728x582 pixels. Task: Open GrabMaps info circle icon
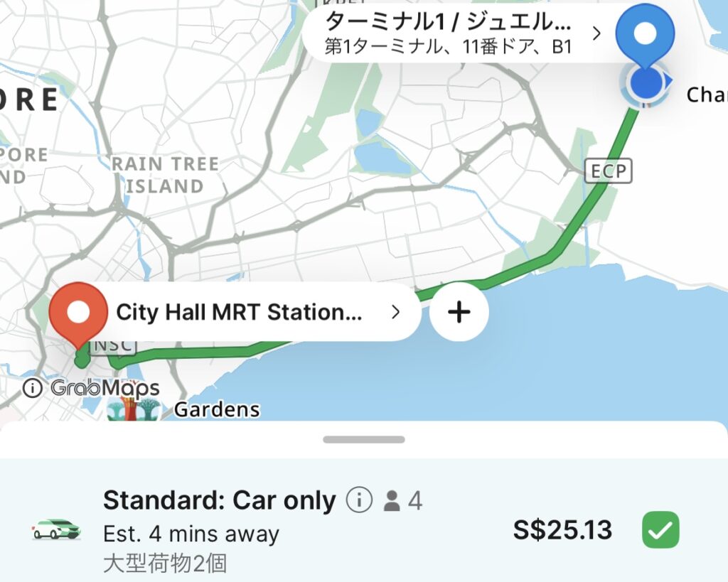33,387
